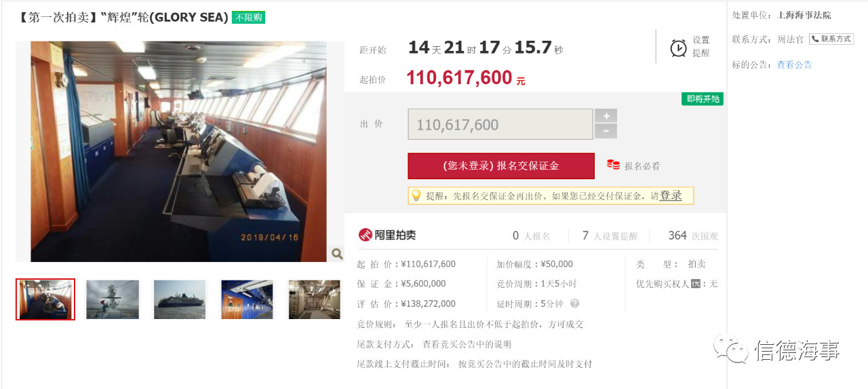
Task: Click the lightbulb tip icon
Action: tap(416, 196)
